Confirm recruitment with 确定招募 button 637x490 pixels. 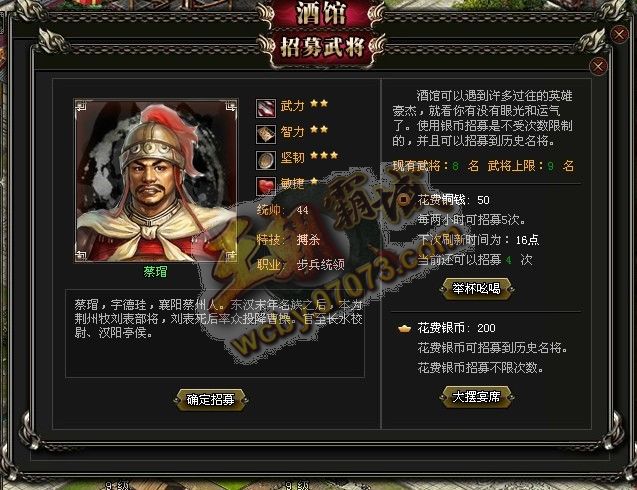[210, 399]
